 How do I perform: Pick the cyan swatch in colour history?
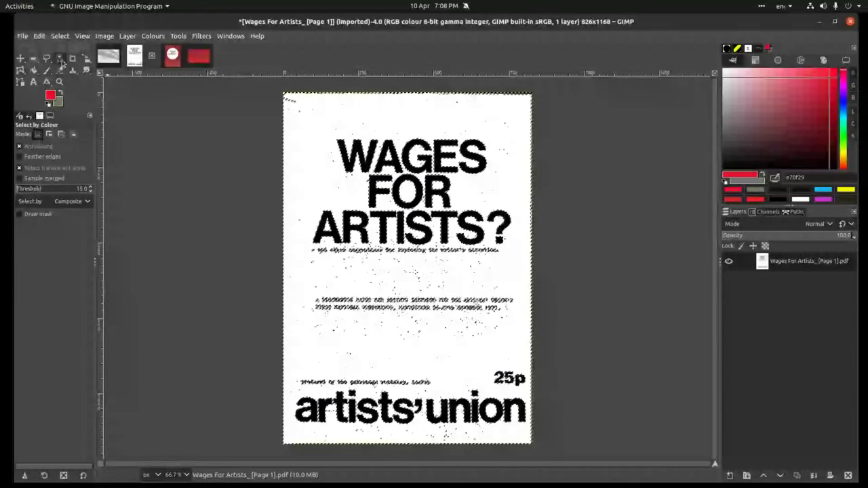pyautogui.click(x=823, y=190)
